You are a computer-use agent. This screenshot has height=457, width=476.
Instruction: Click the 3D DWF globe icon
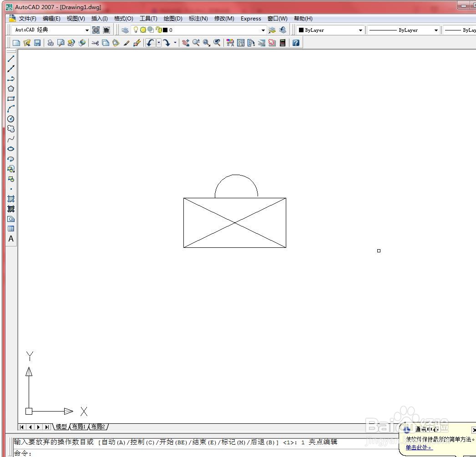coord(81,43)
